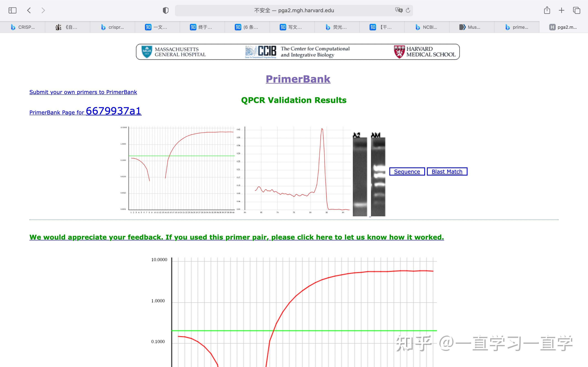Submit your own primers to PrimerBank
The height and width of the screenshot is (367, 588).
(83, 92)
